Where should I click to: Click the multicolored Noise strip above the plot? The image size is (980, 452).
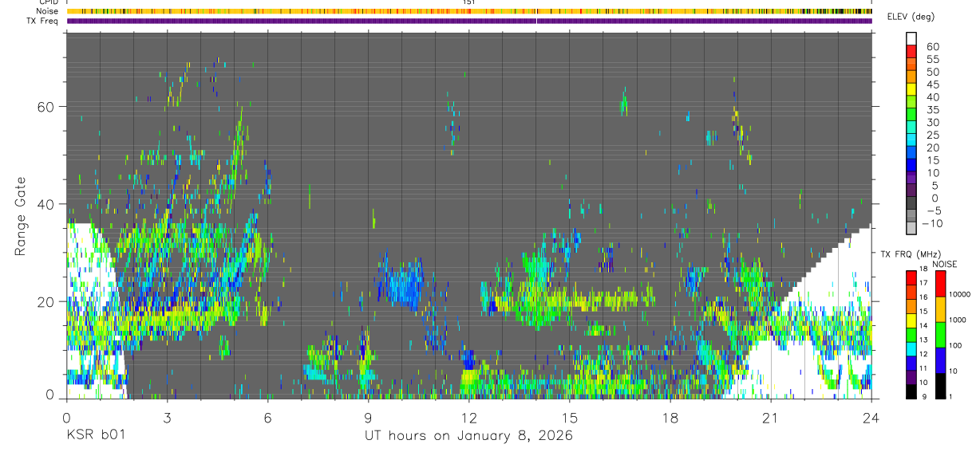pyautogui.click(x=469, y=12)
